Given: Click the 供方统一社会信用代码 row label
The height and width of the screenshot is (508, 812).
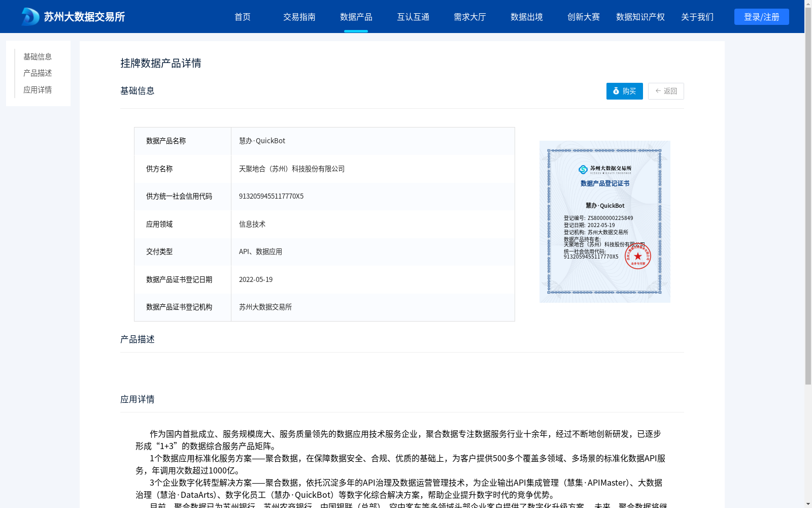Looking at the screenshot, I should (179, 196).
